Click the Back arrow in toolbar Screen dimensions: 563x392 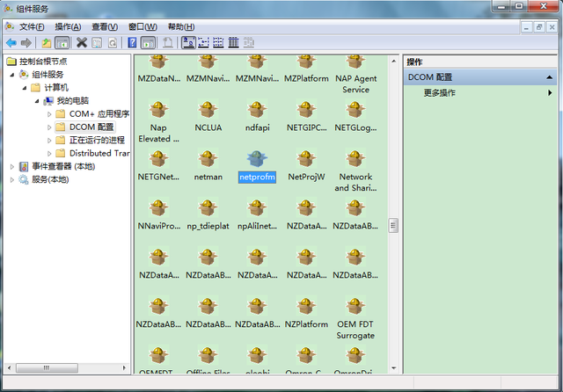(x=11, y=43)
